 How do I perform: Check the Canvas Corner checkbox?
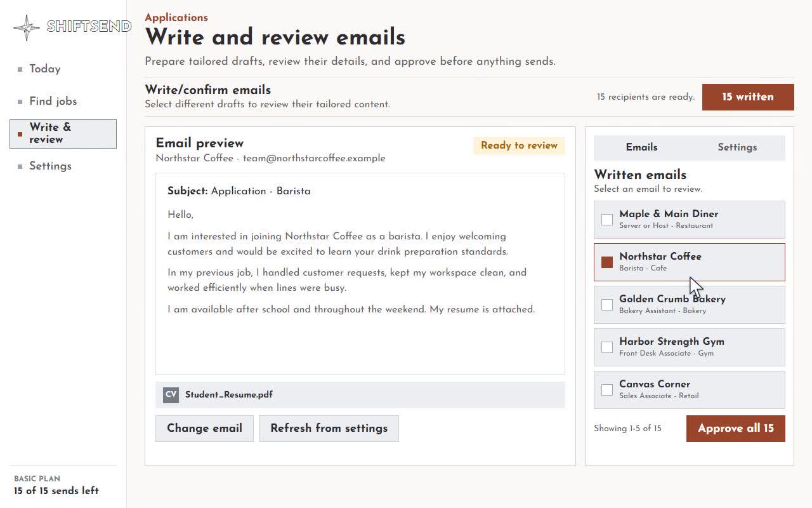click(x=607, y=390)
